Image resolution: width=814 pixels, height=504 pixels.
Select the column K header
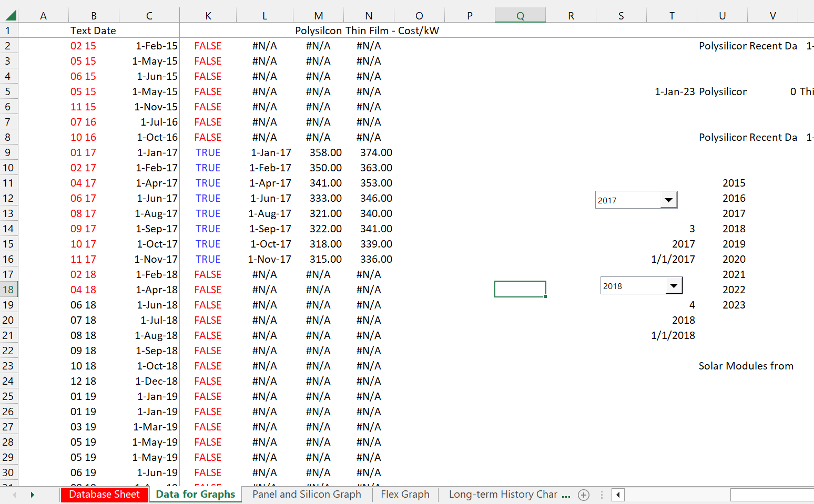point(208,16)
